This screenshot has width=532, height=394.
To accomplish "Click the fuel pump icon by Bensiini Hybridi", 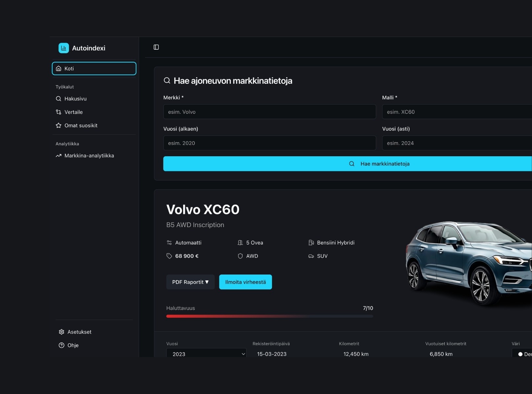I will (x=311, y=243).
